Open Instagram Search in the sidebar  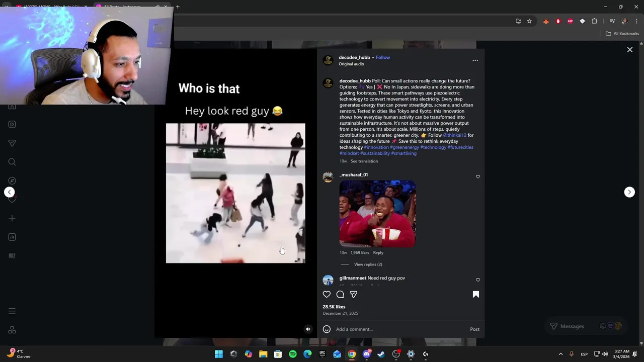point(12,162)
